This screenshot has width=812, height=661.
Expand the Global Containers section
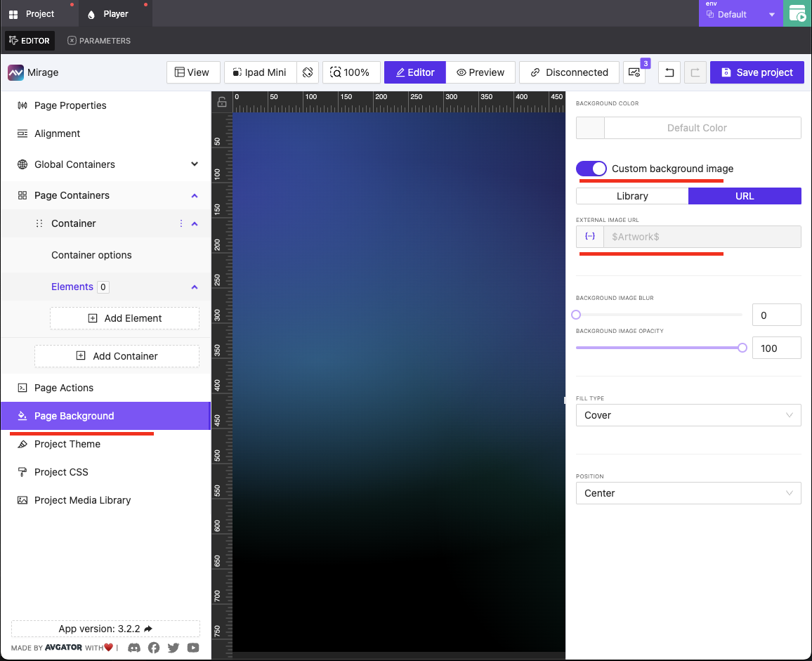[195, 164]
